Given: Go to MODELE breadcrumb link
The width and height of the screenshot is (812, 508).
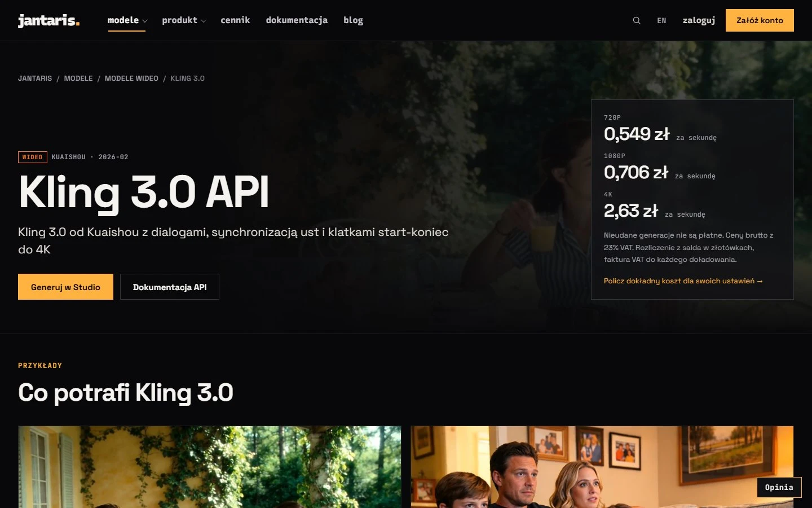Looking at the screenshot, I should [x=78, y=78].
